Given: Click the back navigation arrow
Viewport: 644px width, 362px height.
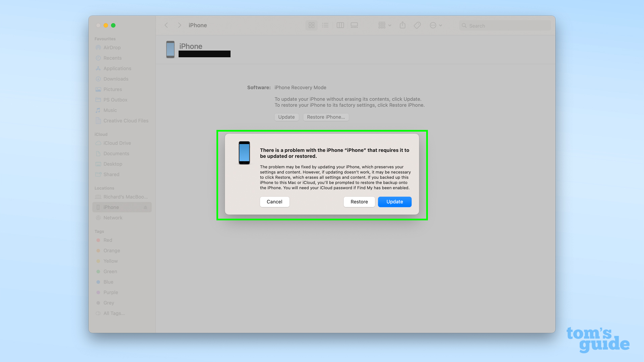Looking at the screenshot, I should [x=167, y=25].
